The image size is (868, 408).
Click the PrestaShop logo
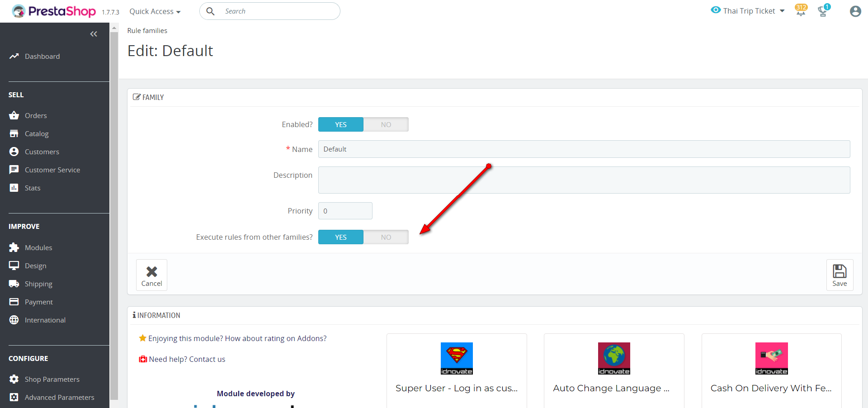[54, 11]
